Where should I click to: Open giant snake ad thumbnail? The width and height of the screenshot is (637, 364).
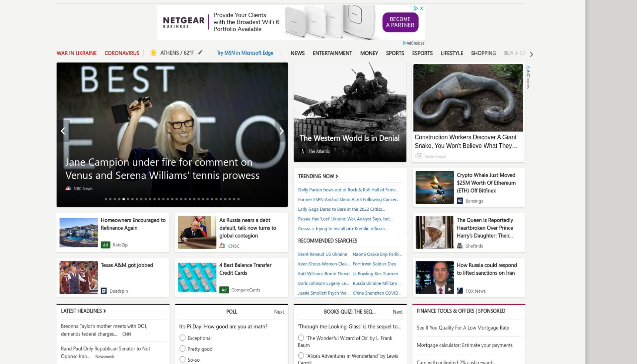click(468, 98)
